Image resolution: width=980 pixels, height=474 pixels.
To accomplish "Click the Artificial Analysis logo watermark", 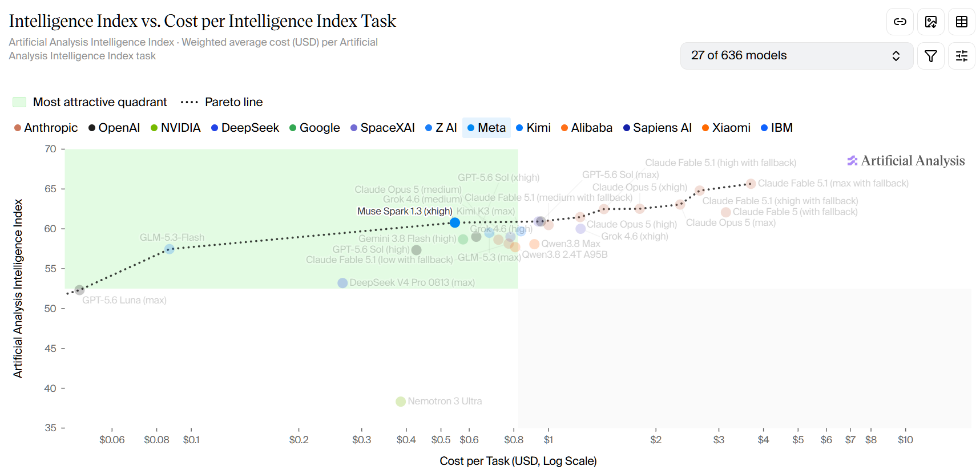I will pos(906,161).
